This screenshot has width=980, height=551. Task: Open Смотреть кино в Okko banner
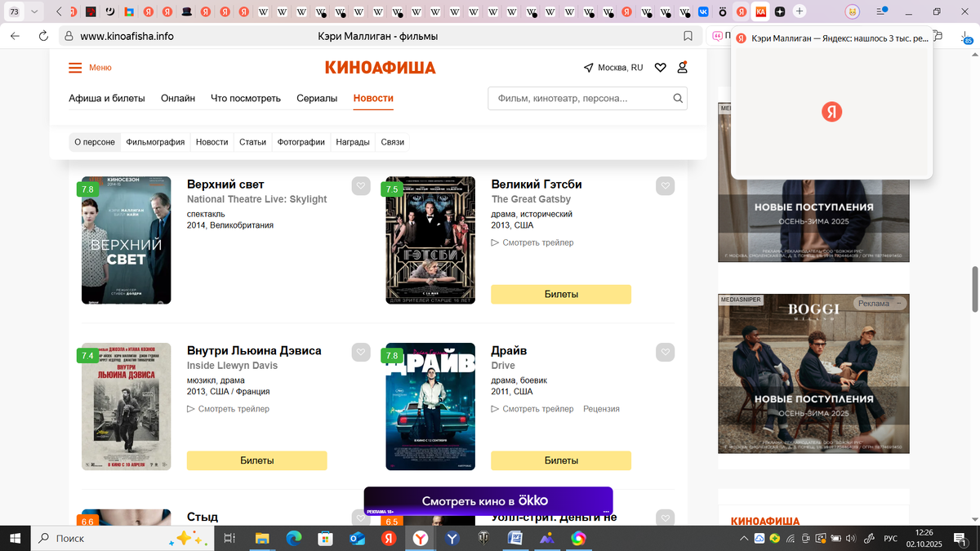click(x=488, y=501)
